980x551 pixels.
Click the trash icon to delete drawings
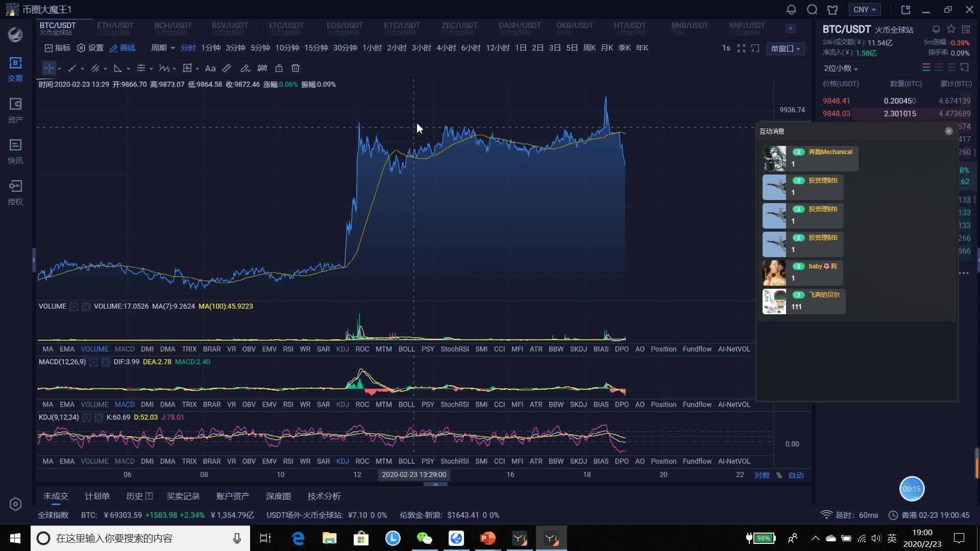(295, 68)
